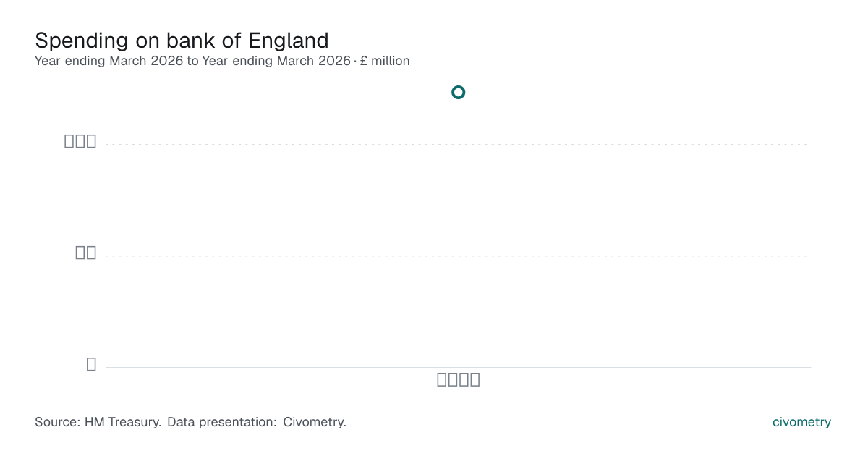Click the upper dotted gridline
Screen dimensions: 868x456
[458, 145]
